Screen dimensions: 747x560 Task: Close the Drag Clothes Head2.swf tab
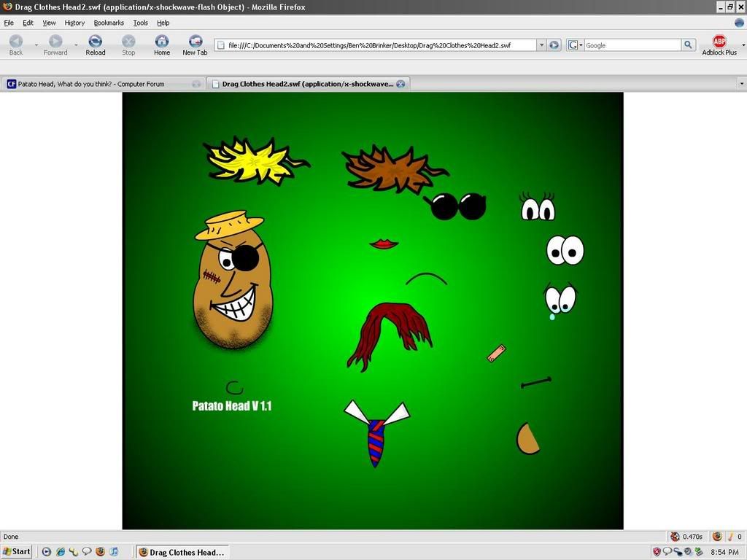click(400, 84)
